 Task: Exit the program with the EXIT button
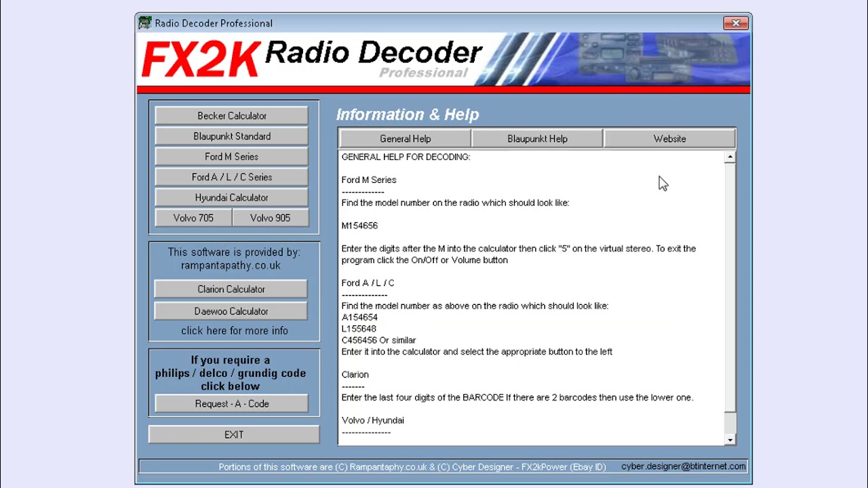pyautogui.click(x=234, y=434)
